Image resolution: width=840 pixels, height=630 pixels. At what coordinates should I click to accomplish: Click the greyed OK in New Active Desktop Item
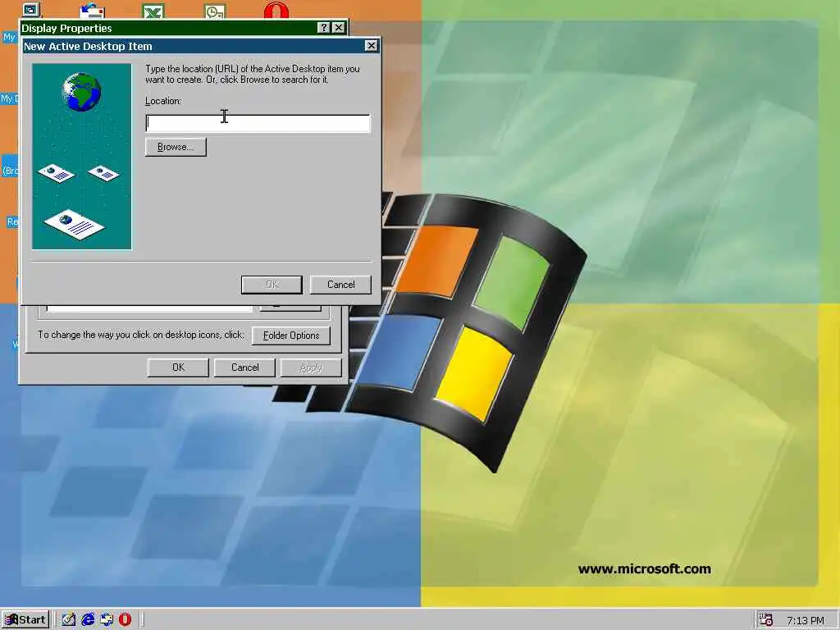[x=272, y=285]
